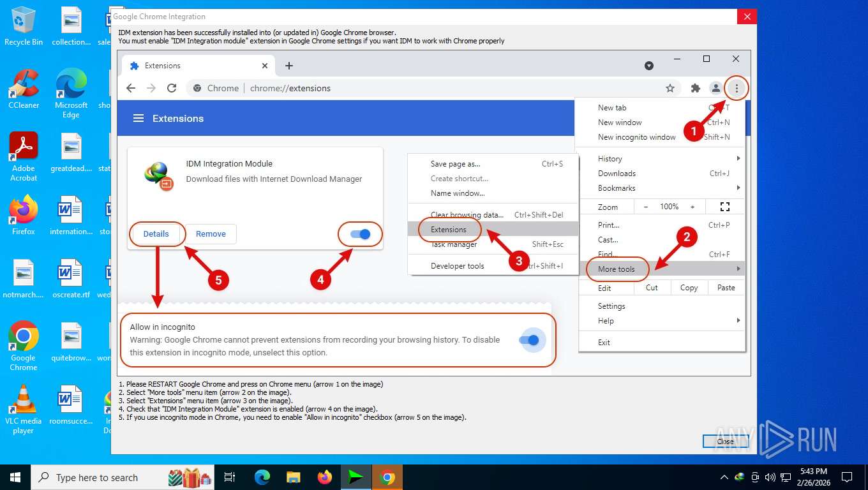Open the clock showing 5:43 PM
The width and height of the screenshot is (868, 490).
[x=812, y=477]
